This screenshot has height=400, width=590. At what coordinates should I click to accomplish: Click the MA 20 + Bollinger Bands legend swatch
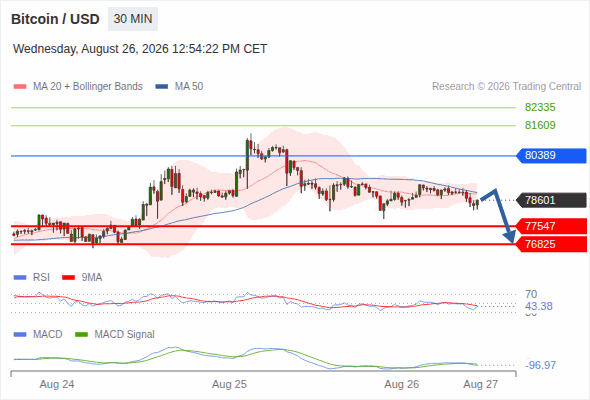(20, 87)
